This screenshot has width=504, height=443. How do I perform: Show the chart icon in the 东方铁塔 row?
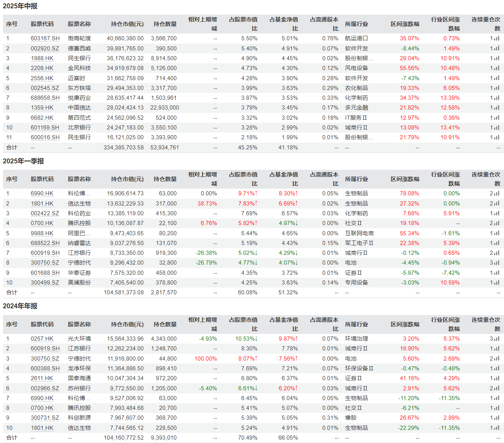(x=497, y=88)
